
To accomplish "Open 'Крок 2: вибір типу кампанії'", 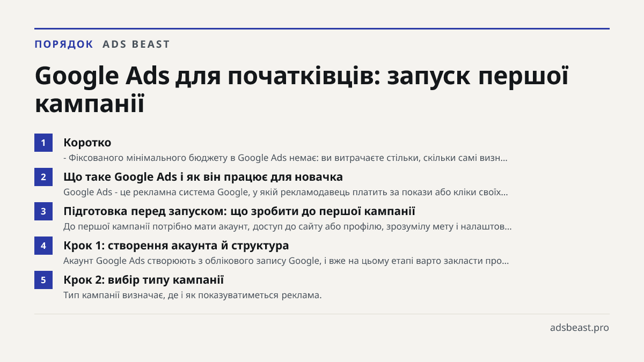I will (143, 280).
